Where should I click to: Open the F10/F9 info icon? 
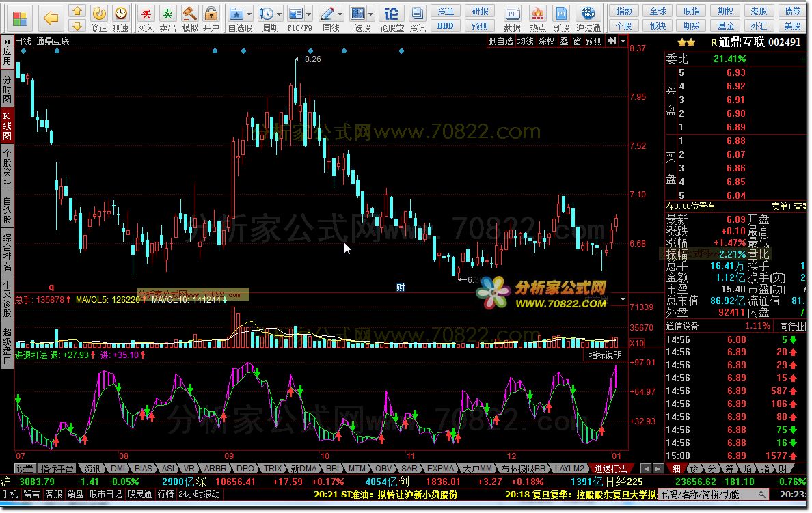[296, 14]
